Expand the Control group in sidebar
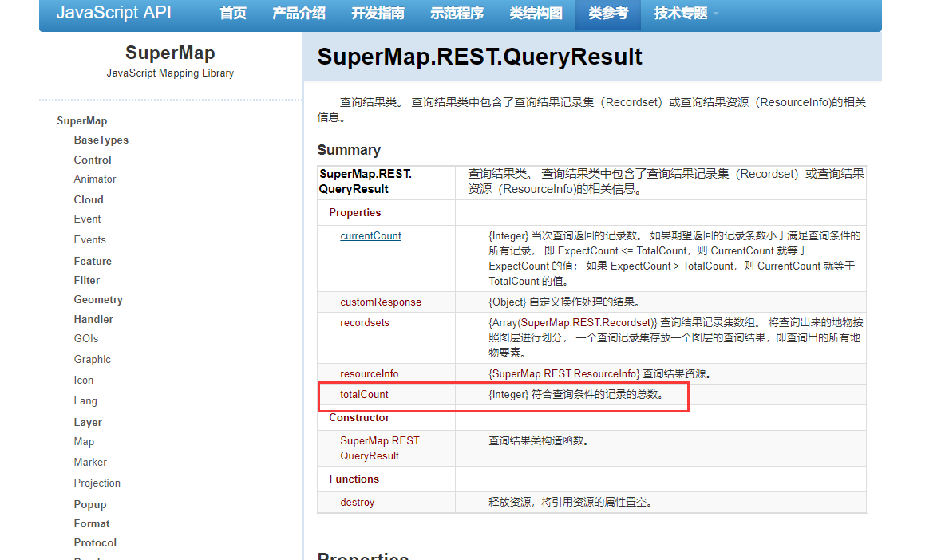 [93, 160]
